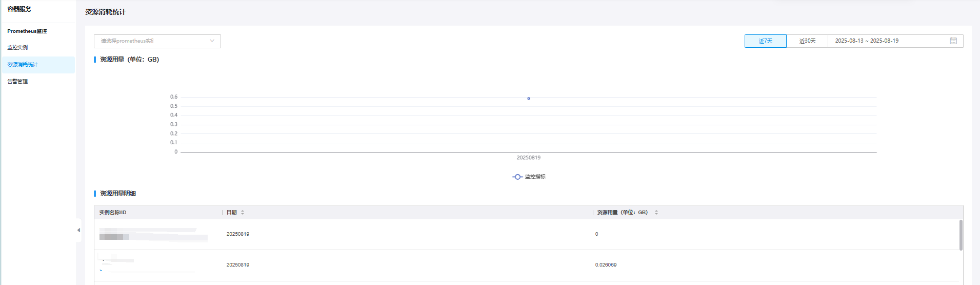
Task: Open the first row's instance name link
Action: [x=149, y=231]
